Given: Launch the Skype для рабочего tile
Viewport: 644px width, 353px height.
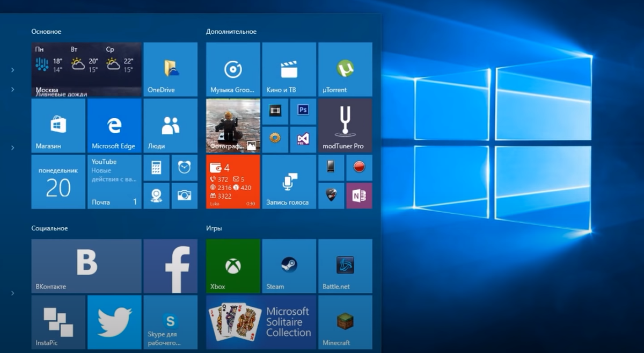Looking at the screenshot, I should [170, 322].
